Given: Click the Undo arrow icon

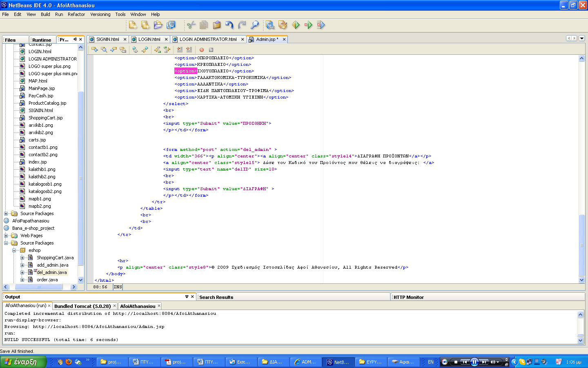Looking at the screenshot, I should (x=229, y=25).
